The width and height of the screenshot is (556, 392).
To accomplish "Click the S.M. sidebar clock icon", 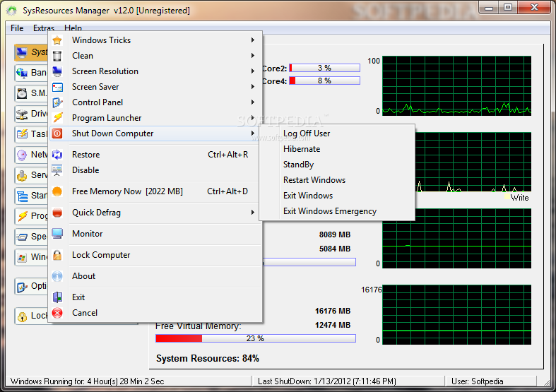I will 22,93.
